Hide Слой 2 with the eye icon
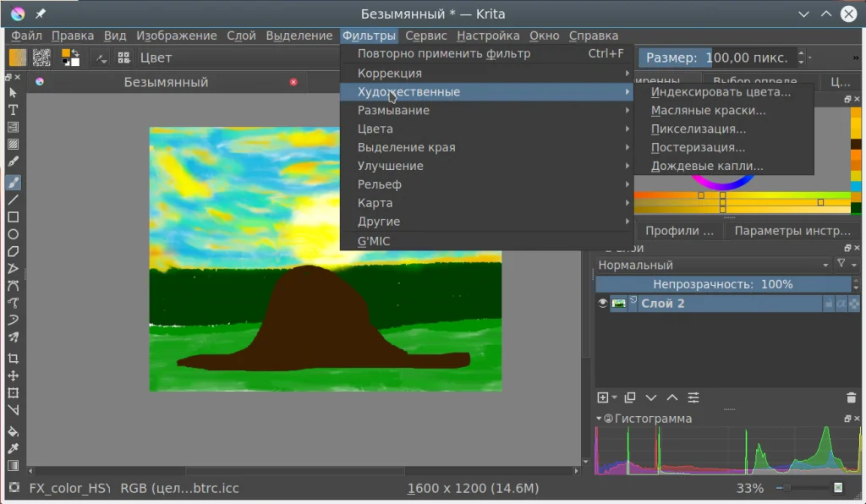Viewport: 866px width, 504px height. [x=603, y=304]
